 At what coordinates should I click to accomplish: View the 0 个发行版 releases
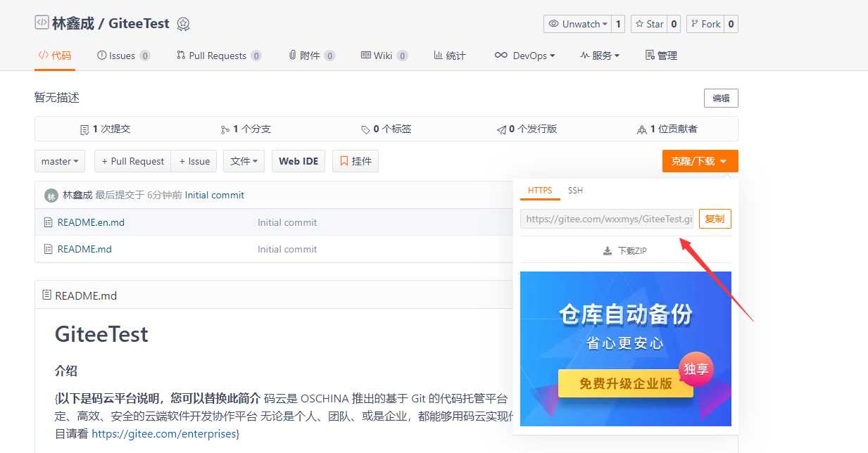[x=527, y=129]
